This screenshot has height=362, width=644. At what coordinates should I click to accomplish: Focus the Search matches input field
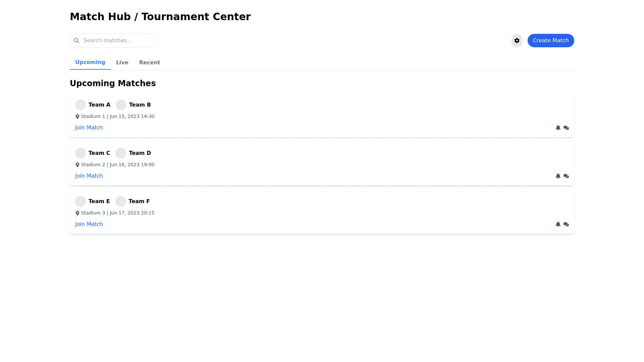point(117,41)
